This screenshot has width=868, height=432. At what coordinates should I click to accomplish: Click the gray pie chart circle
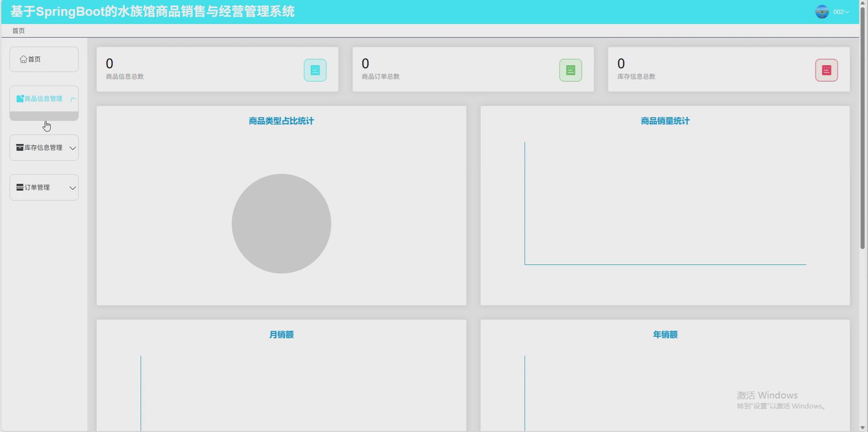(281, 224)
